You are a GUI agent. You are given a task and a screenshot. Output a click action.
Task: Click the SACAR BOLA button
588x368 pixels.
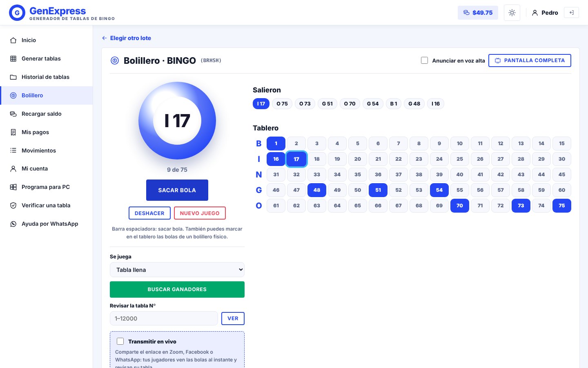tap(177, 190)
